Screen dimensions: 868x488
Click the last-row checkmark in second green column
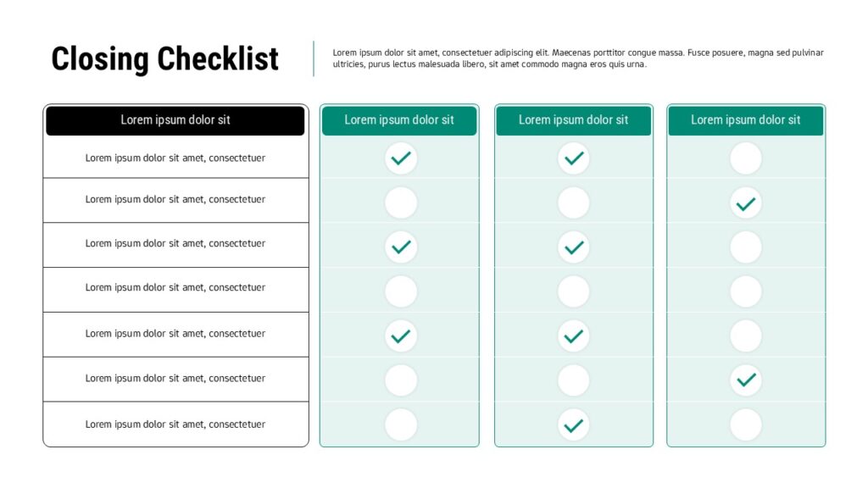pyautogui.click(x=574, y=425)
